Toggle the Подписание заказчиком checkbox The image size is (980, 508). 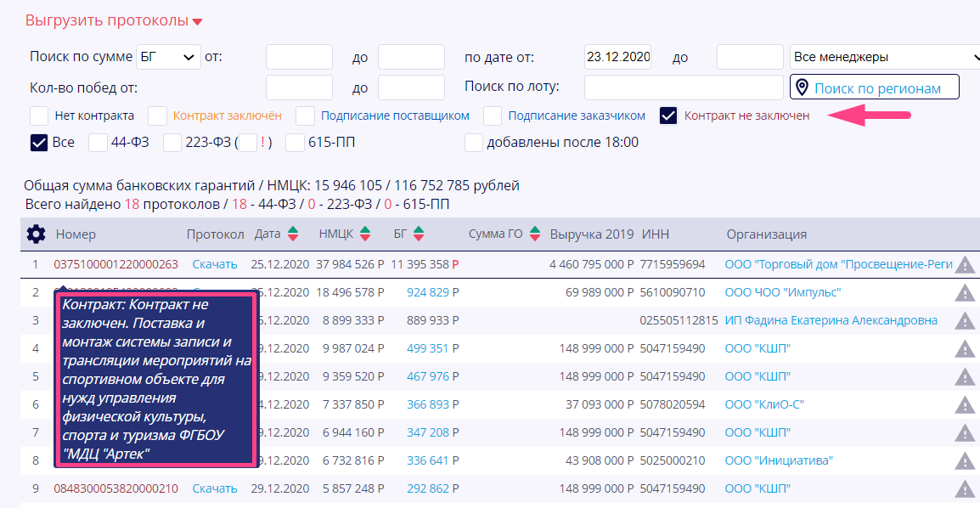(493, 116)
